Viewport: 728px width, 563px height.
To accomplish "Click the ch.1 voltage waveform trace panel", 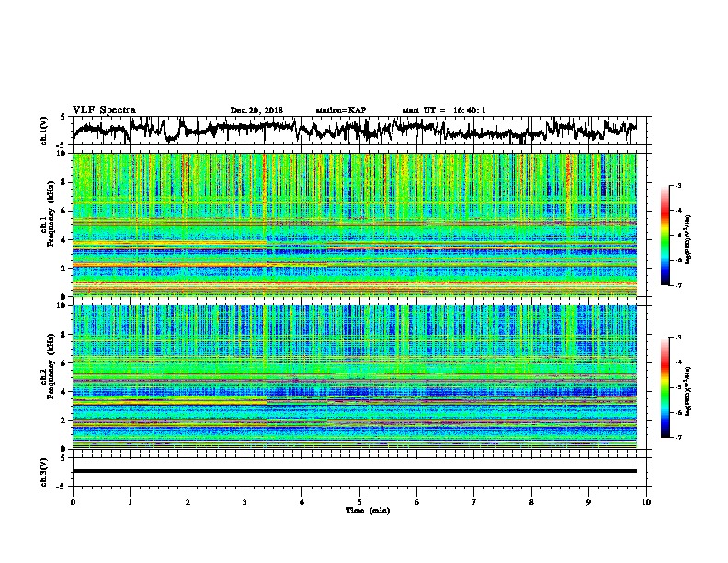I will tap(361, 131).
